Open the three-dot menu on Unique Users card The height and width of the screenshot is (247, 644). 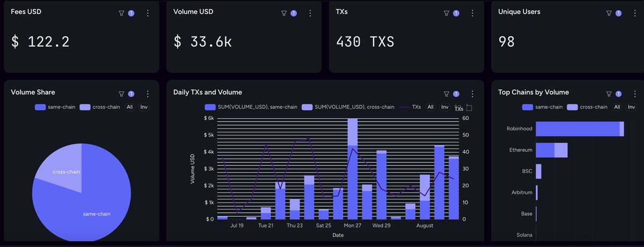click(635, 13)
